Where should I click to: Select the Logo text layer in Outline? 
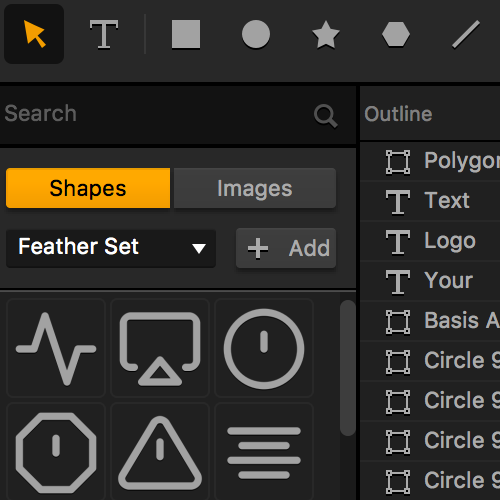430,241
